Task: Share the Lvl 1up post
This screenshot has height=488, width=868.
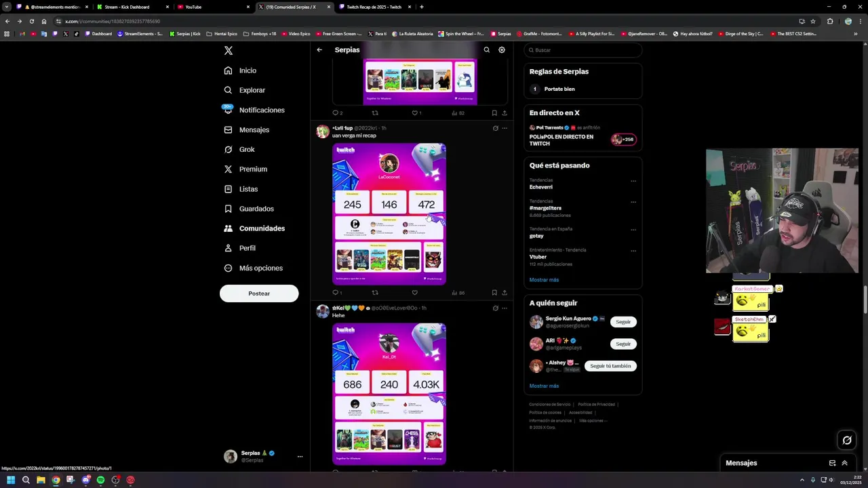Action: point(505,293)
